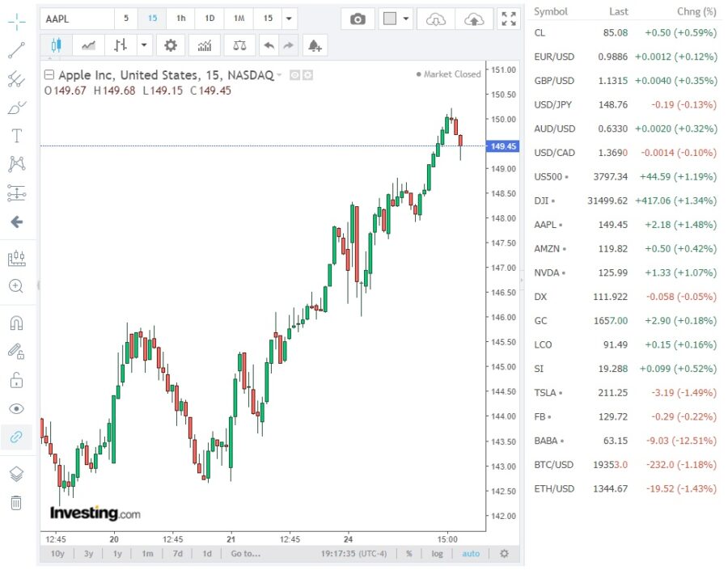Enable log scale on the bottom bar
728x570 pixels.
(x=437, y=554)
